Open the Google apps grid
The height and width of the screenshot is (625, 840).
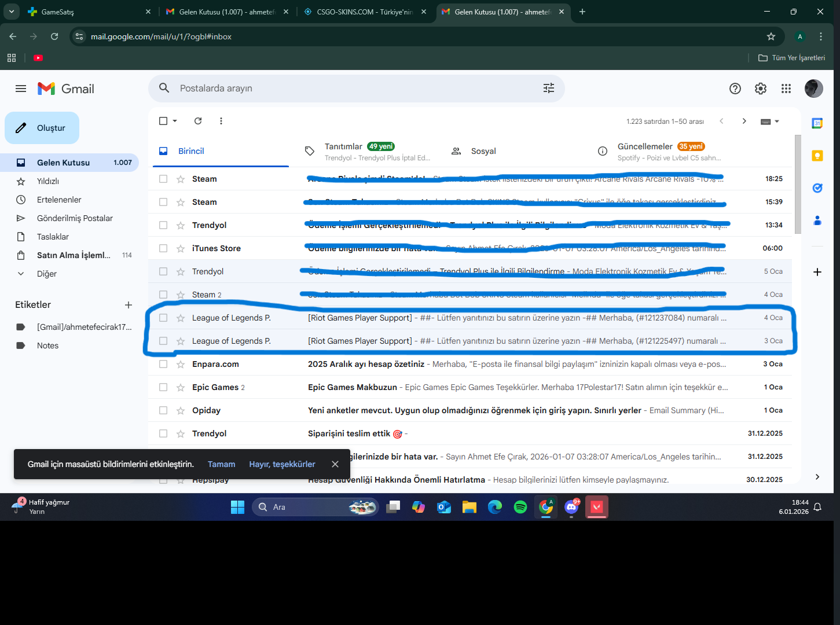(786, 89)
